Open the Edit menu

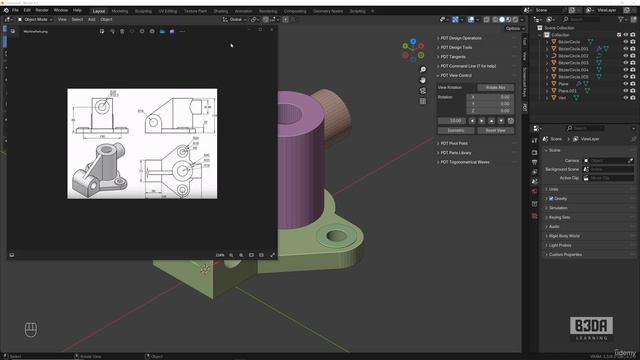[x=27, y=10]
